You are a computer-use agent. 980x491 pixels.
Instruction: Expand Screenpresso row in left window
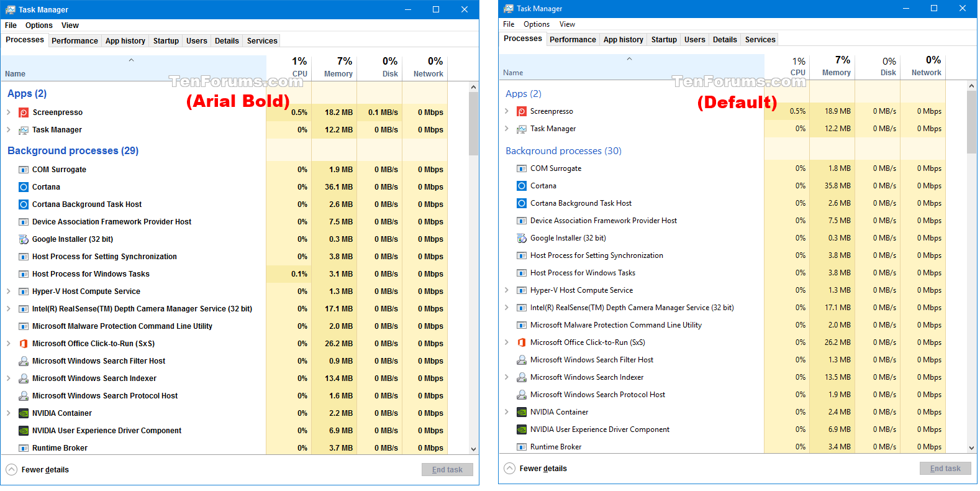tap(9, 112)
